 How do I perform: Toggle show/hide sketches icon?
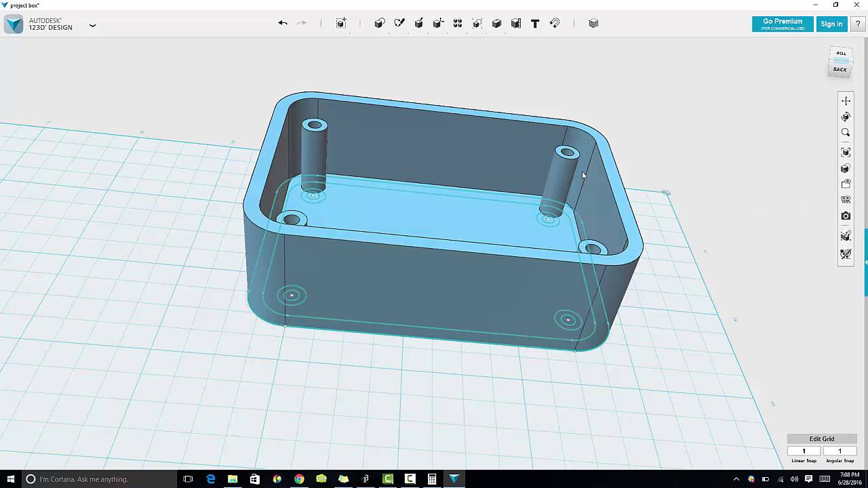coord(846,200)
